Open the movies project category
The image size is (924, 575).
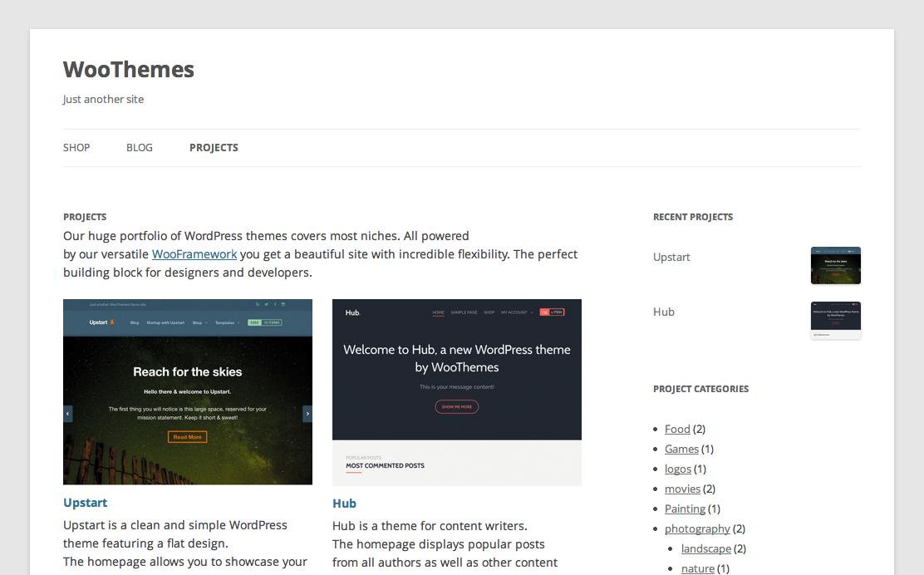tap(682, 489)
